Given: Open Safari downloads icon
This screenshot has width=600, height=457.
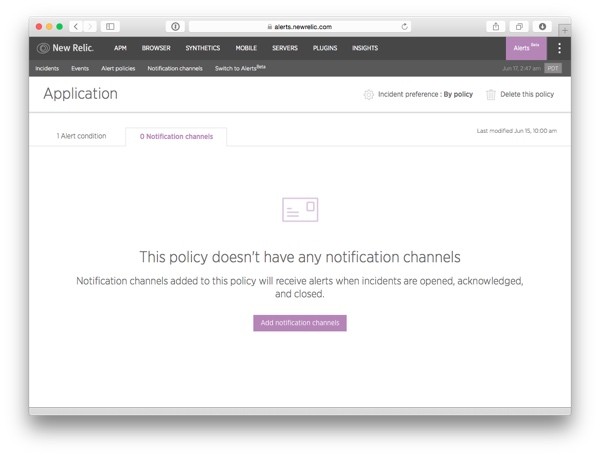Looking at the screenshot, I should coord(542,26).
